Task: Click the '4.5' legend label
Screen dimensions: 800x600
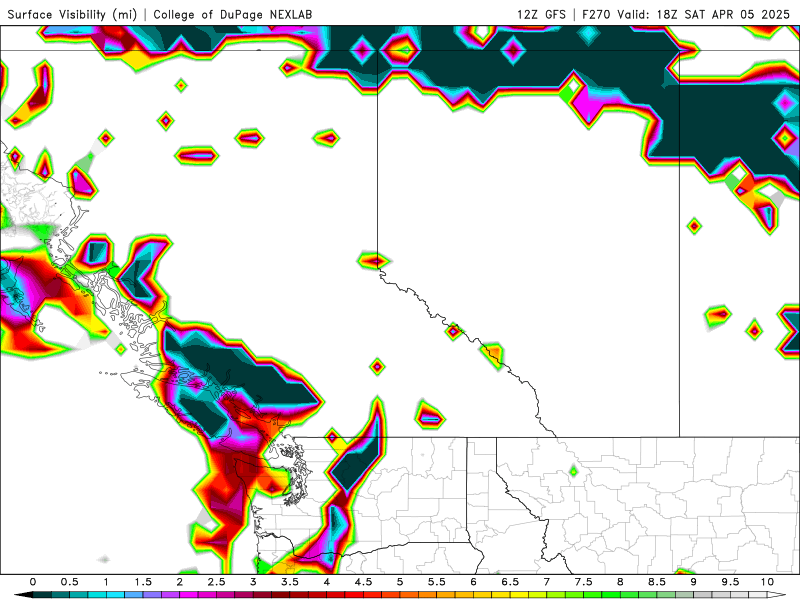Action: tap(363, 582)
